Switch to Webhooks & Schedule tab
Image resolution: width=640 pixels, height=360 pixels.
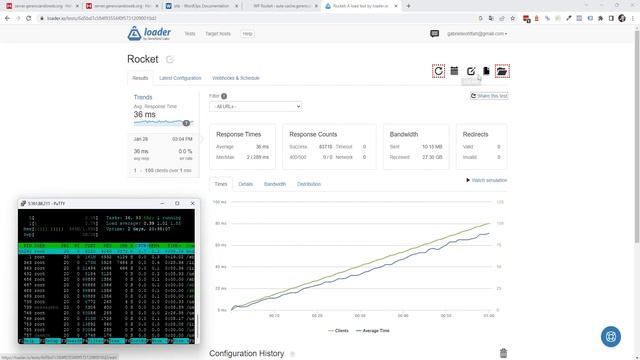[x=236, y=78]
